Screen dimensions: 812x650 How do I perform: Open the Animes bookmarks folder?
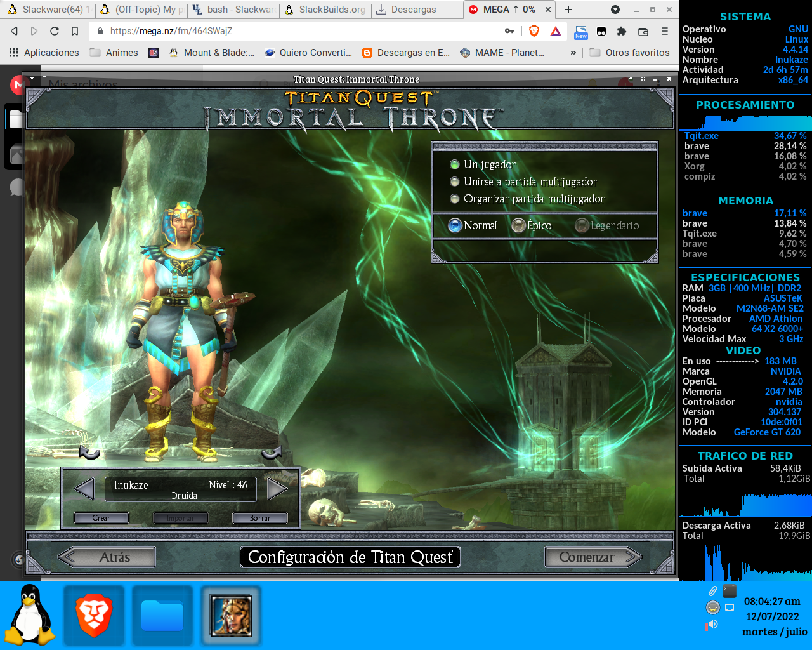114,53
